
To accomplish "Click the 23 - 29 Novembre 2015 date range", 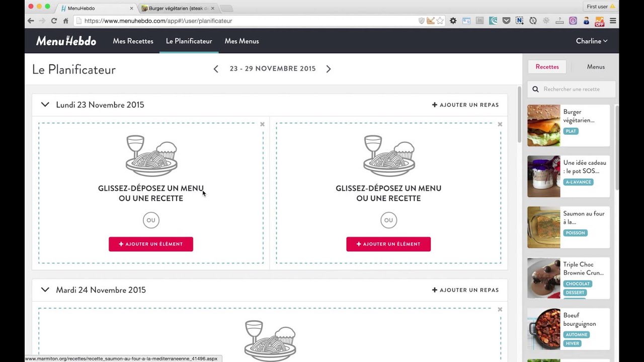I will coord(273,69).
